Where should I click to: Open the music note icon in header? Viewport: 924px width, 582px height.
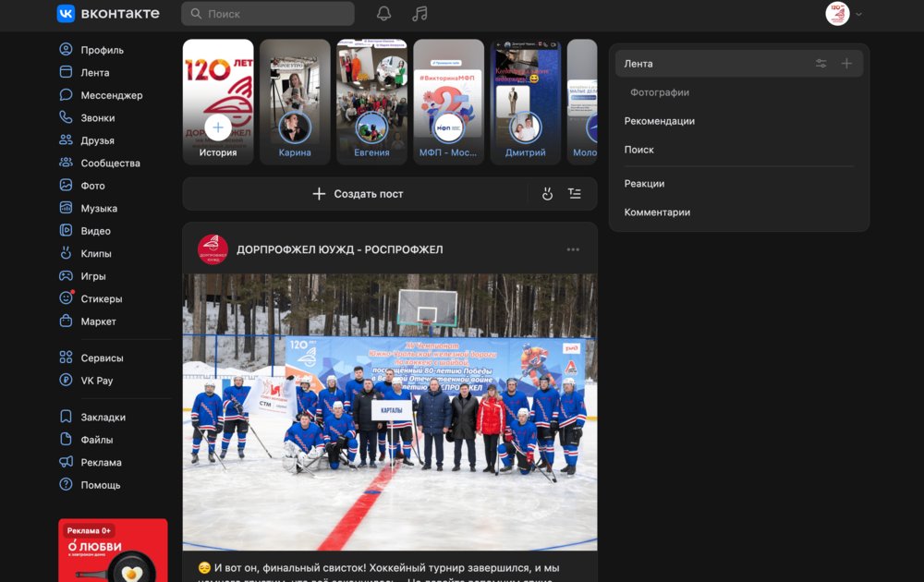(419, 14)
